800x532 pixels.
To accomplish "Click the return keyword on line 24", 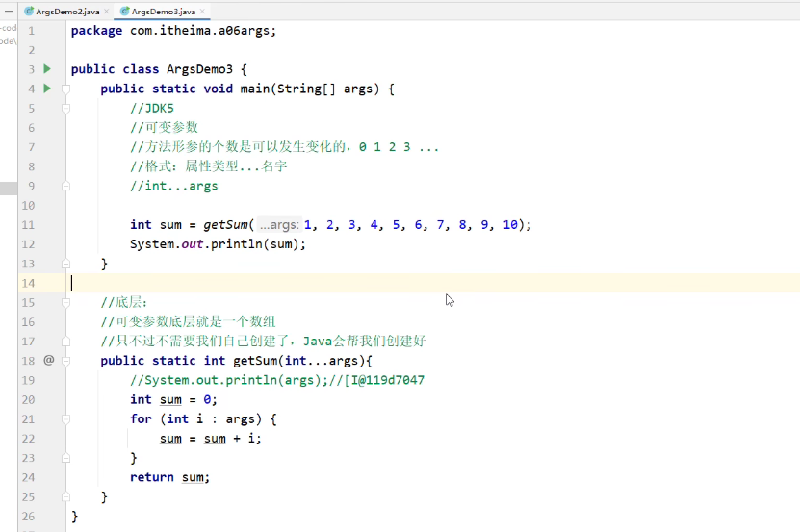I will coord(152,477).
